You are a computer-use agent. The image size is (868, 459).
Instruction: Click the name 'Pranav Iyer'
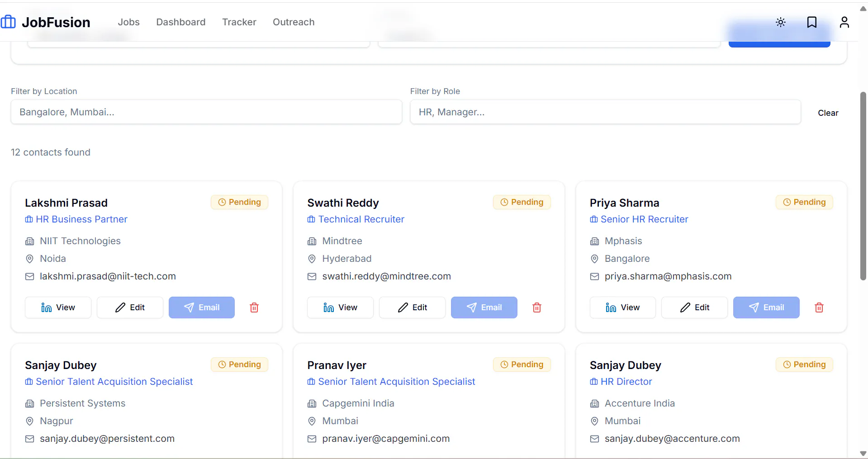pyautogui.click(x=337, y=365)
